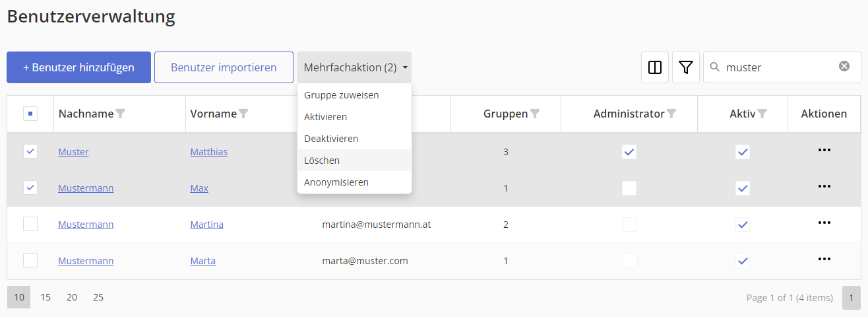The width and height of the screenshot is (868, 317).
Task: Click the Benutzer importieren button
Action: click(224, 67)
